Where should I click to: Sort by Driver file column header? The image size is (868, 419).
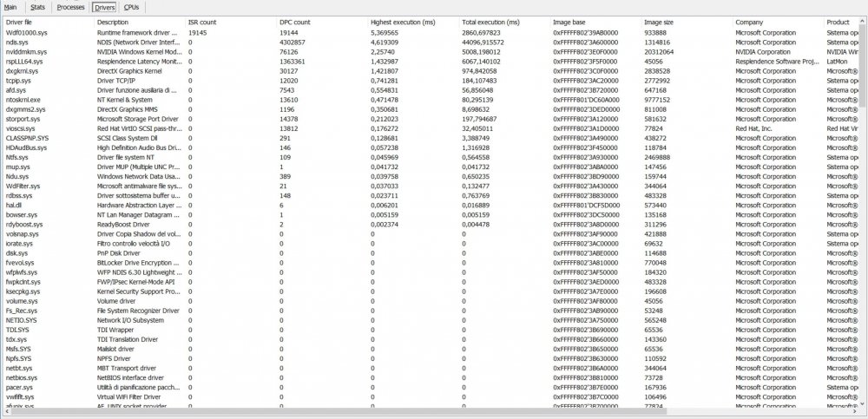[49, 23]
